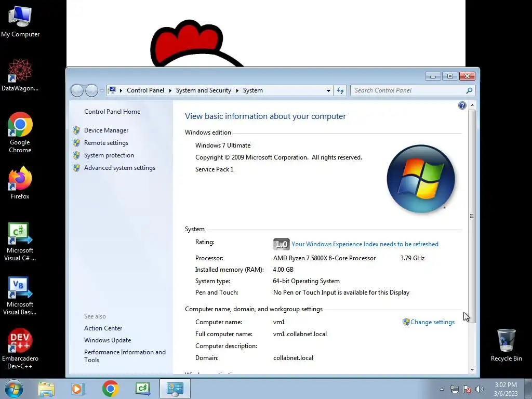Click the scrollbar up arrow in System window
Screen dimensions: 532x399
(x=472, y=105)
